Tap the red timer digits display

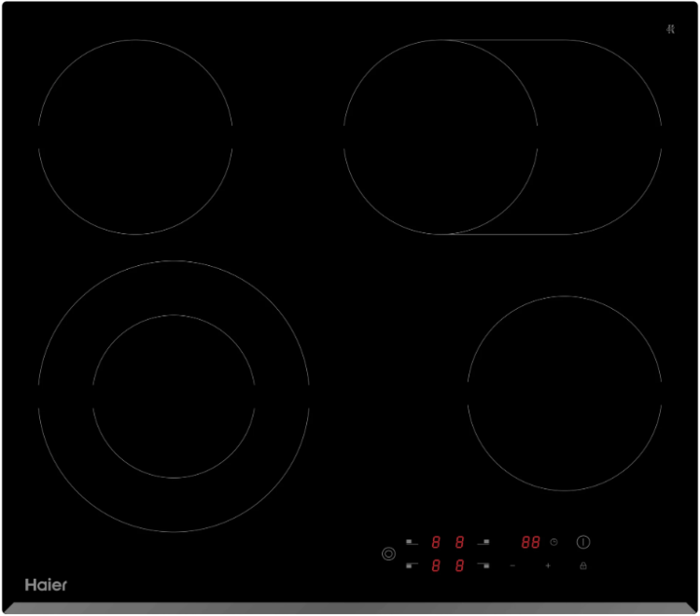click(531, 541)
